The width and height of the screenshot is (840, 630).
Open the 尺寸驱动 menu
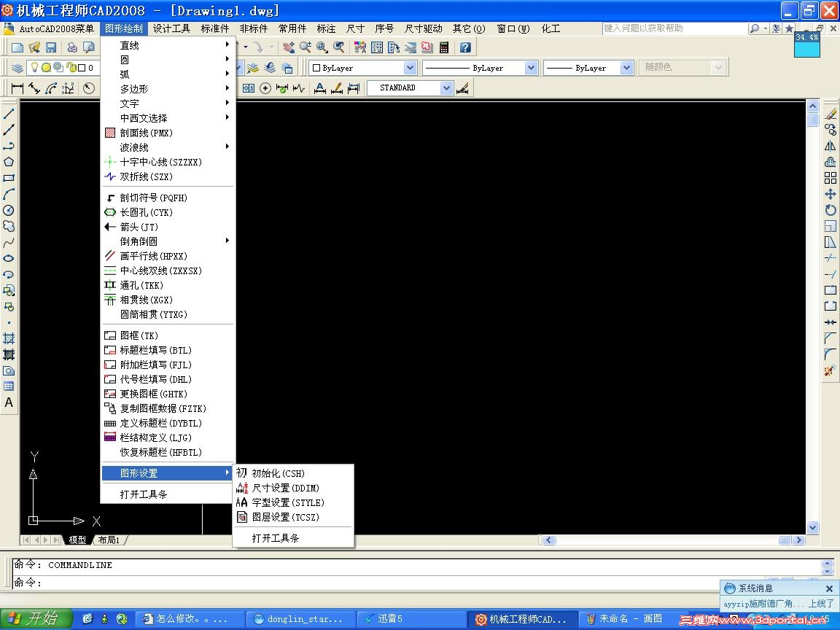coord(423,28)
